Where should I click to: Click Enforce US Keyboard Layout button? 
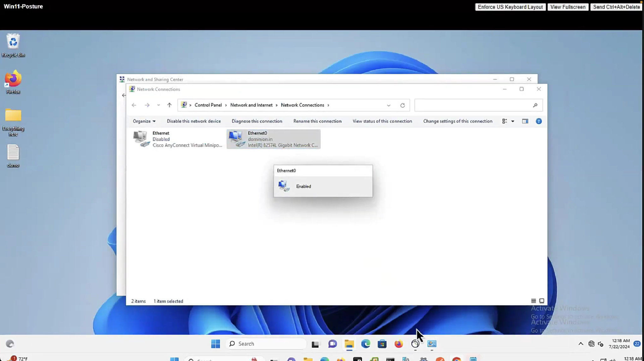point(510,7)
